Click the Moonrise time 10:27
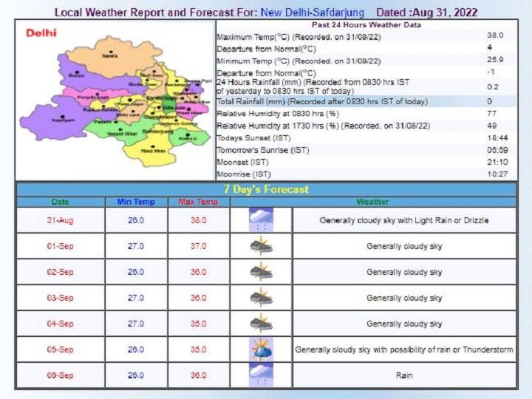The image size is (532, 399). point(497,174)
